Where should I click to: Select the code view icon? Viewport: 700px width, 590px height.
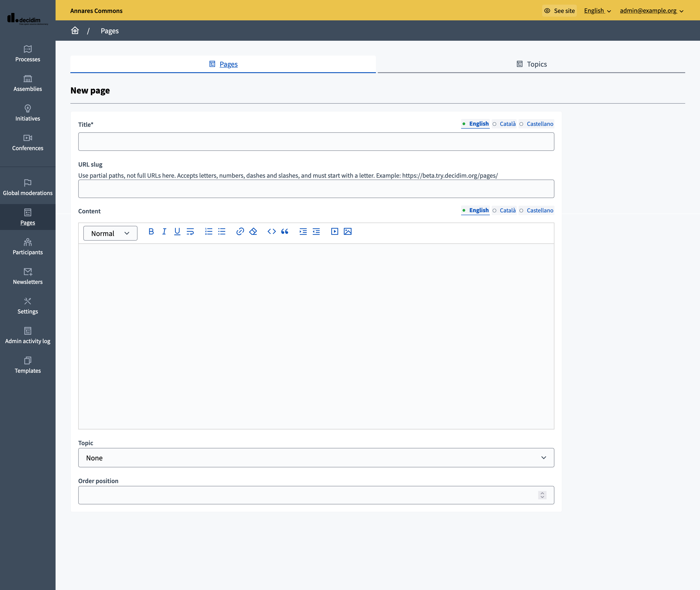tap(271, 231)
